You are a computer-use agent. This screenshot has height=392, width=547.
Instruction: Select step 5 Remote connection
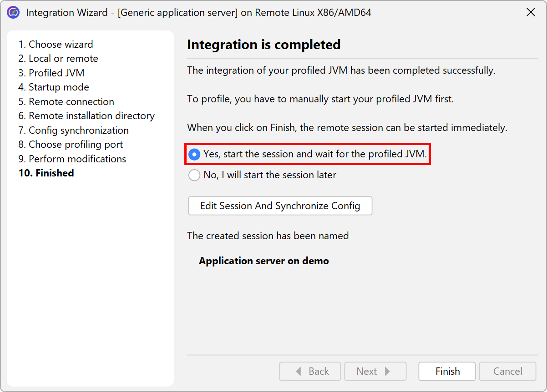66,102
